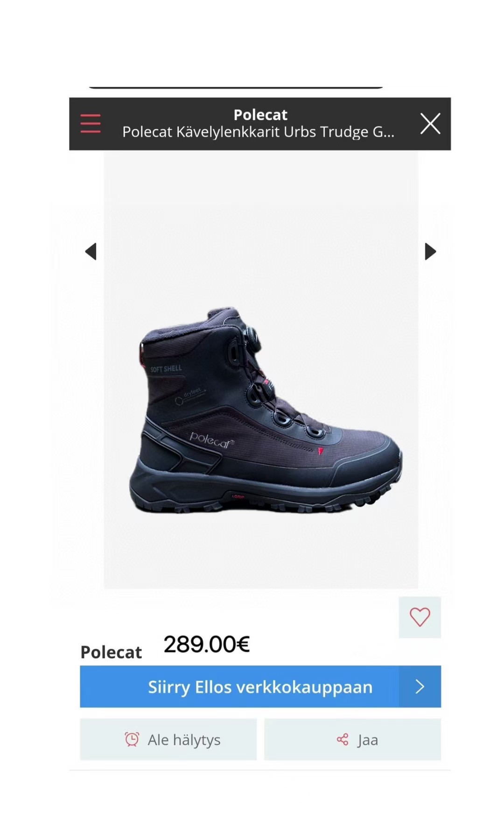The image size is (504, 814).
Task: Show the previous product image
Action: 91,251
